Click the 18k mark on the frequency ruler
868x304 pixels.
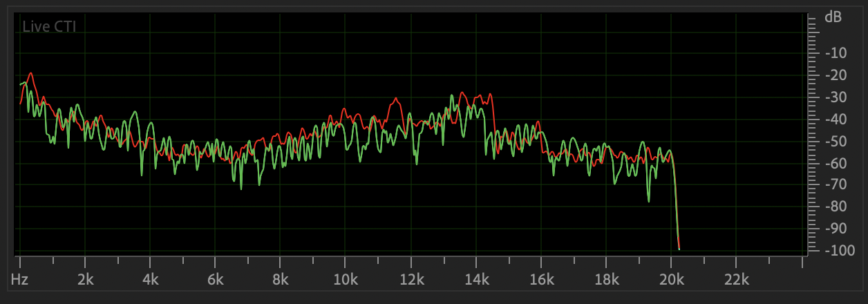point(605,279)
